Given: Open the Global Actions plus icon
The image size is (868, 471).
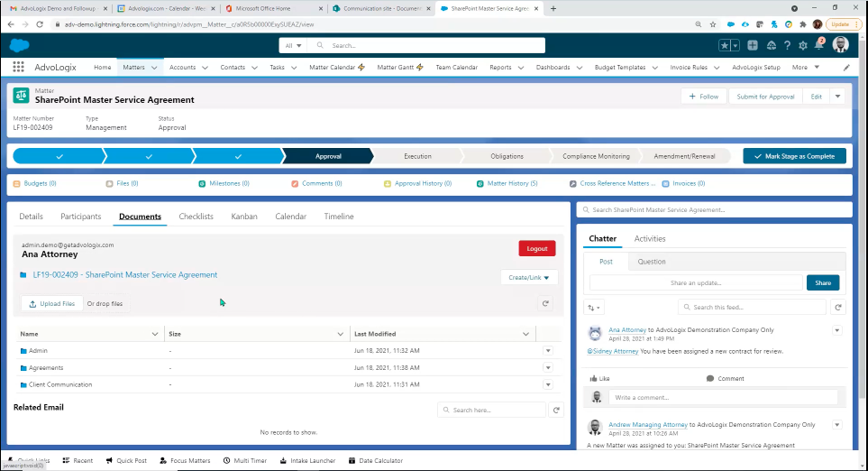Looking at the screenshot, I should click(753, 45).
